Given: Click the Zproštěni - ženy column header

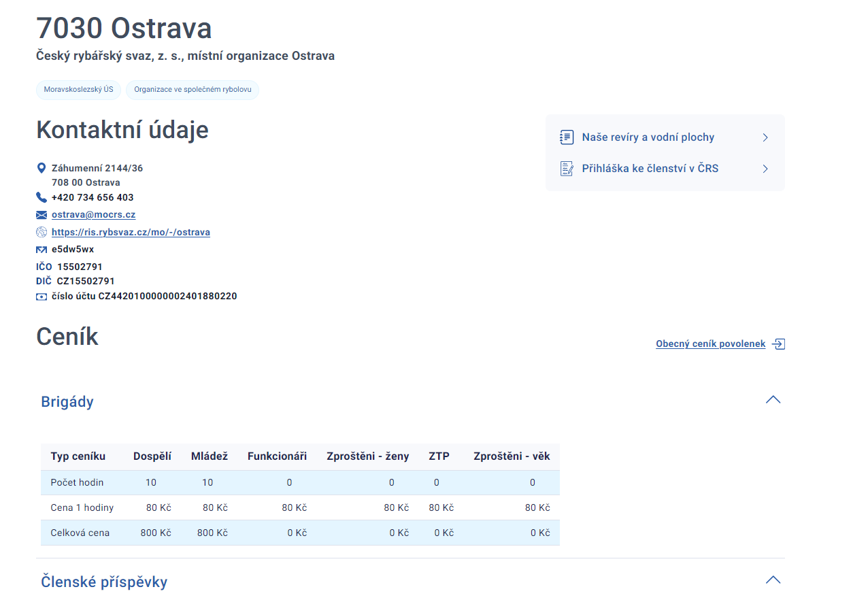Looking at the screenshot, I should click(x=368, y=456).
